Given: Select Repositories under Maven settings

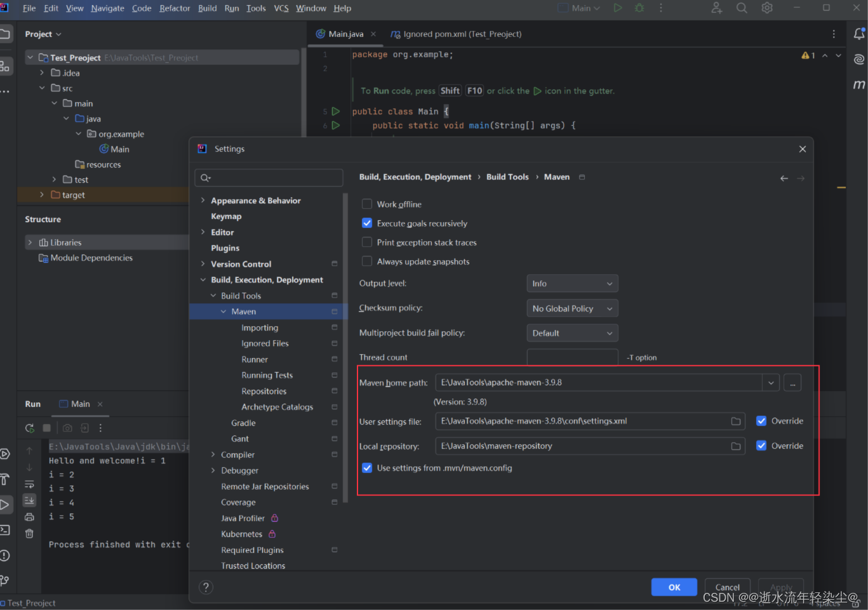Looking at the screenshot, I should [x=264, y=391].
